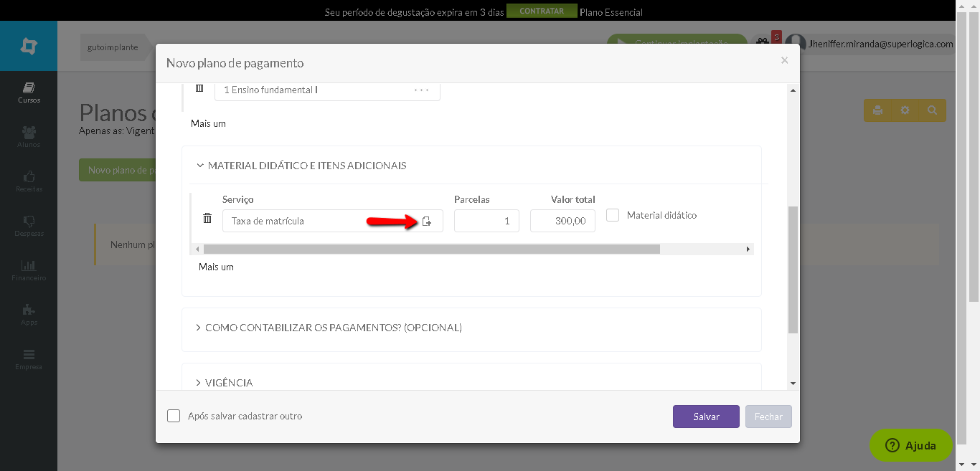The width and height of the screenshot is (980, 471).
Task: Click the add-service icon in Serviço field
Action: (x=427, y=222)
